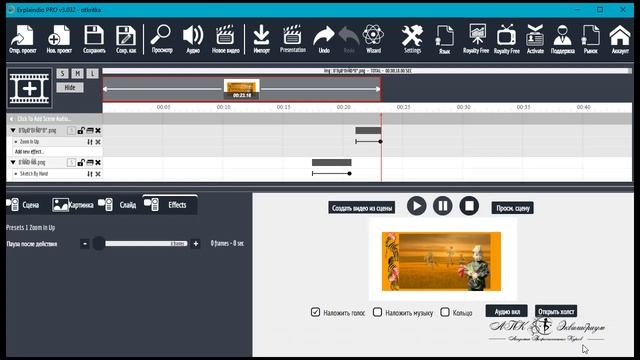
Task: Open Язык language icon
Action: click(x=444, y=39)
